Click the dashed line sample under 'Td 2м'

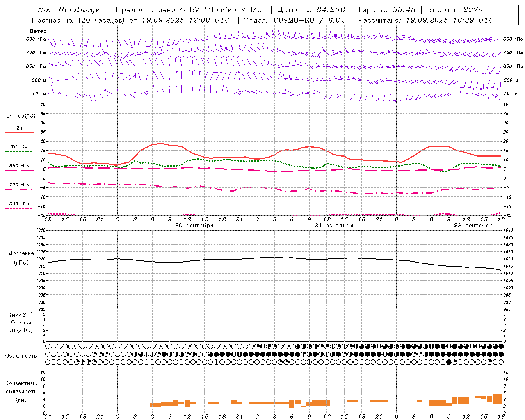18,152
